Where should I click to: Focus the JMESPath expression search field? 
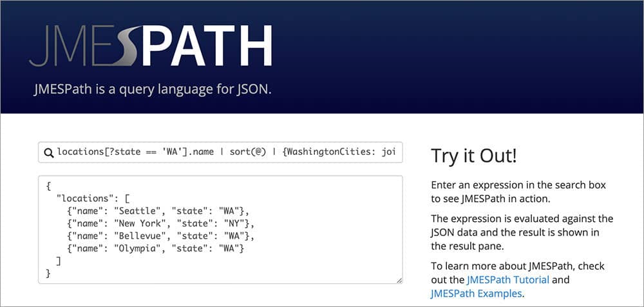tap(220, 152)
